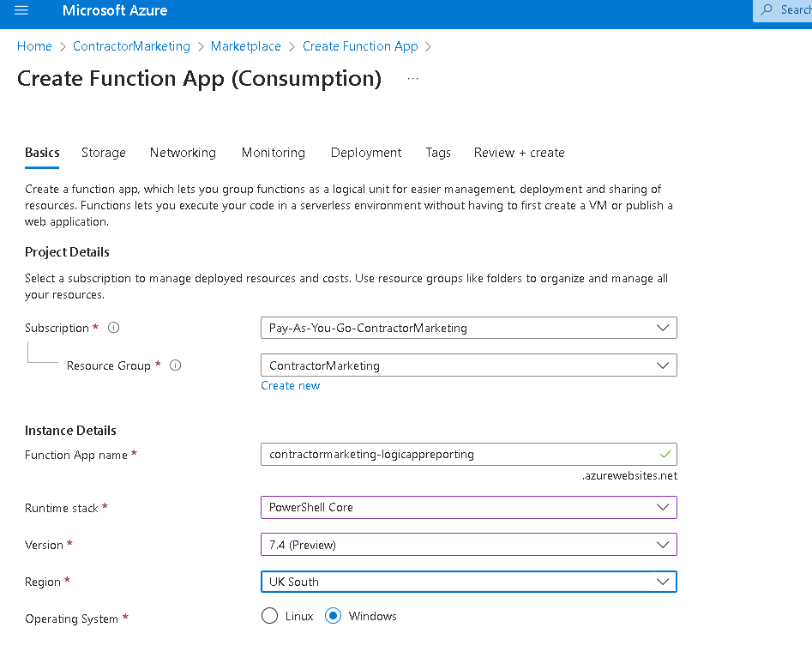The image size is (812, 658).
Task: Open the Region dropdown
Action: (x=469, y=582)
